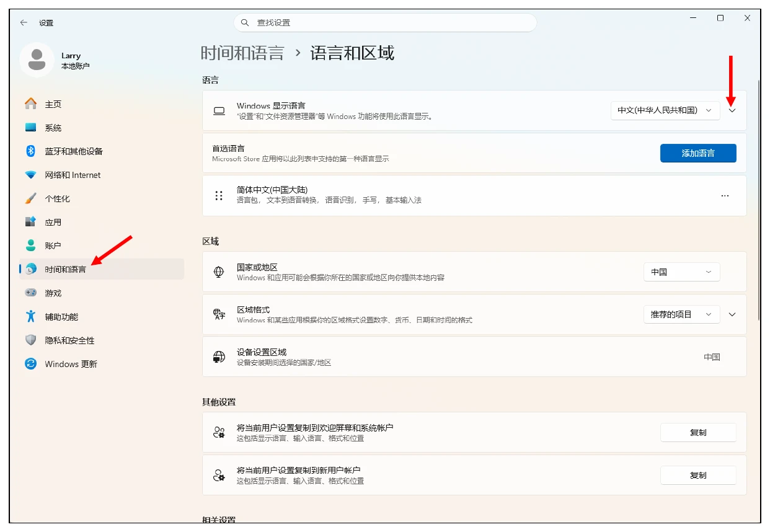
Task: Click the 系统 monitor icon
Action: coord(30,128)
